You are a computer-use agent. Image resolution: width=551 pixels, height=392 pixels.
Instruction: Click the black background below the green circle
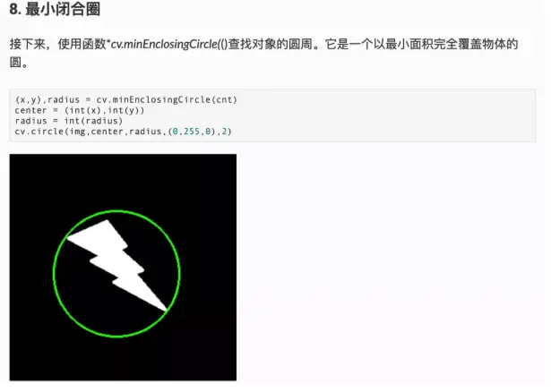tap(123, 360)
